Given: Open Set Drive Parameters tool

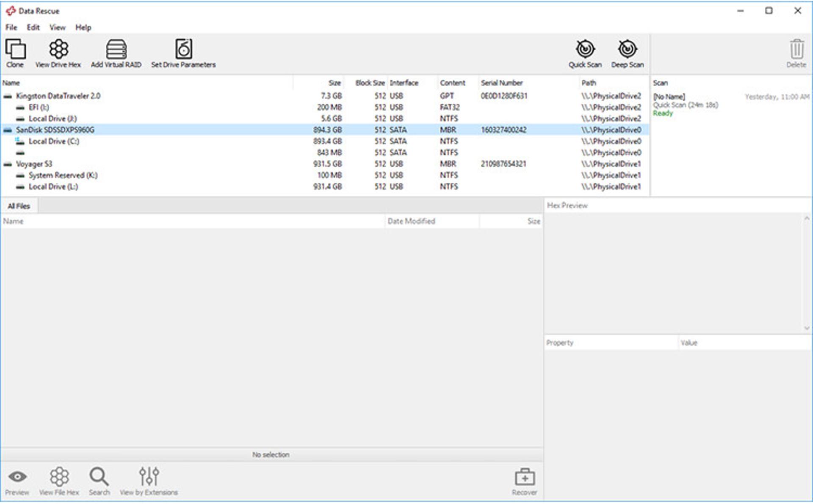Looking at the screenshot, I should coord(184,49).
